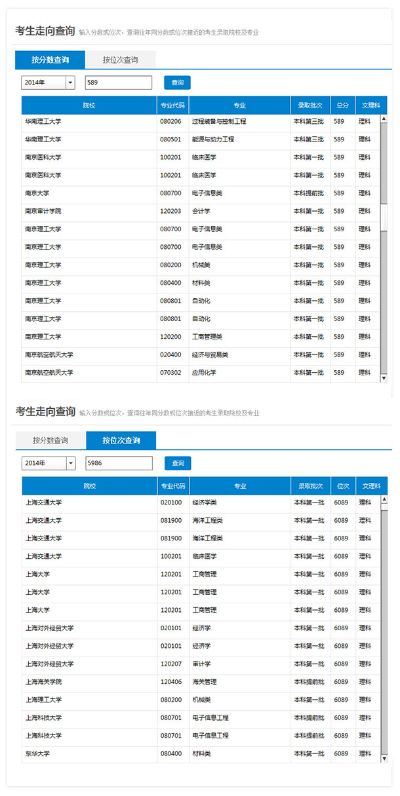Select the highlighted 按分数查询 tab in upper panel
This screenshot has width=400, height=796.
click(50, 60)
